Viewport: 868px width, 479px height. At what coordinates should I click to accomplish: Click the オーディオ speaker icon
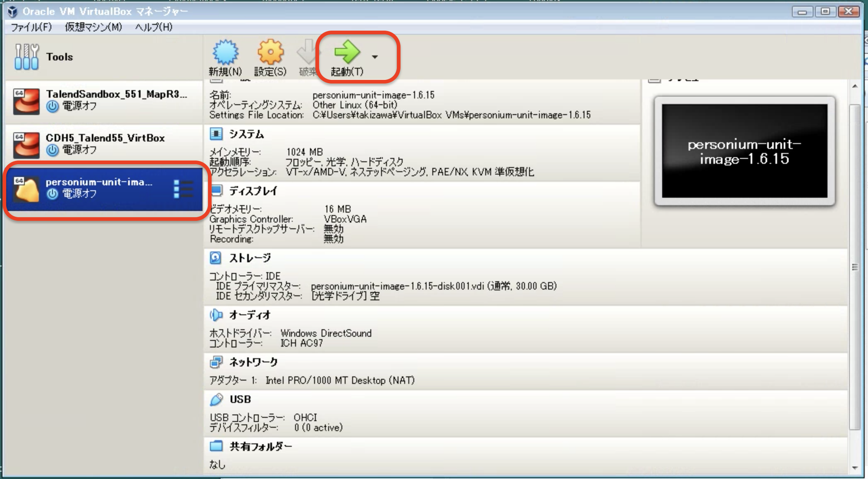(216, 315)
